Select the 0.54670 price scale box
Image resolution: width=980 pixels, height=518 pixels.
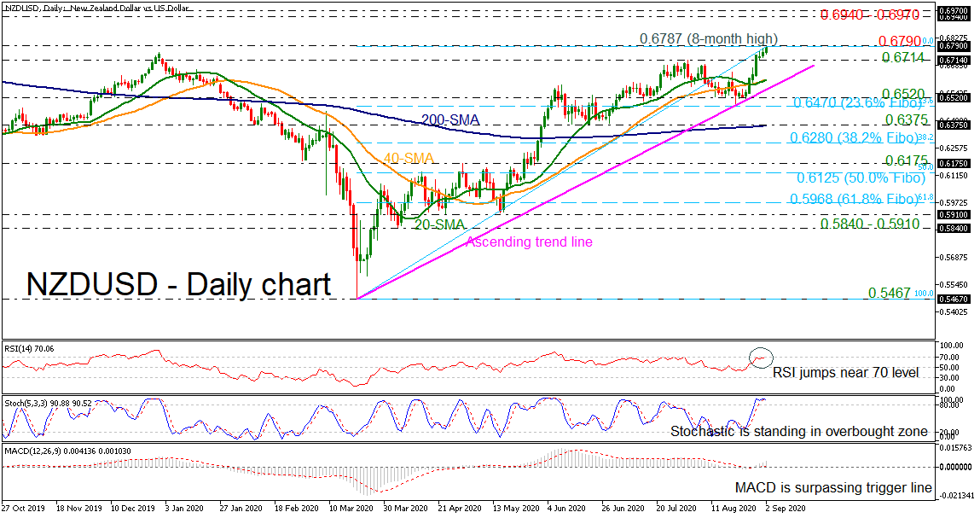pos(953,299)
